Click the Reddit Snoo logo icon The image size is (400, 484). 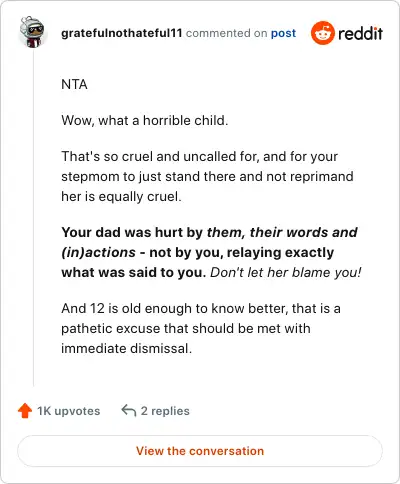[x=322, y=33]
